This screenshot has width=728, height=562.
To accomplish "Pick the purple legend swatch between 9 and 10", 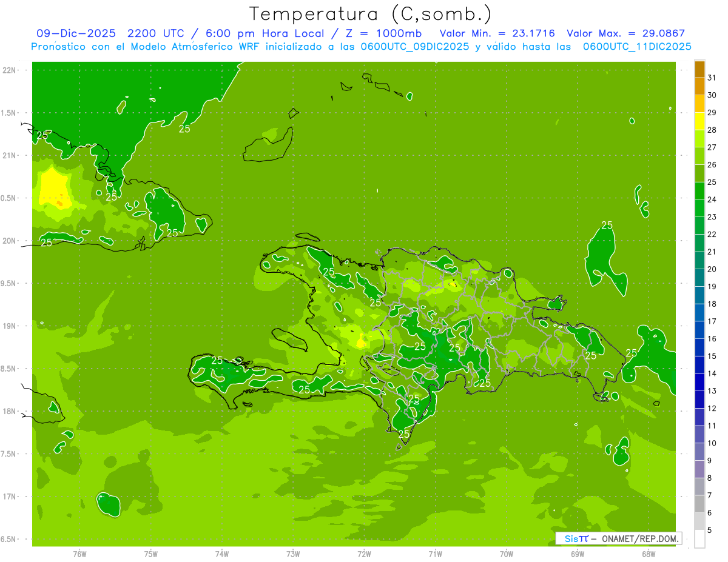I will (699, 452).
